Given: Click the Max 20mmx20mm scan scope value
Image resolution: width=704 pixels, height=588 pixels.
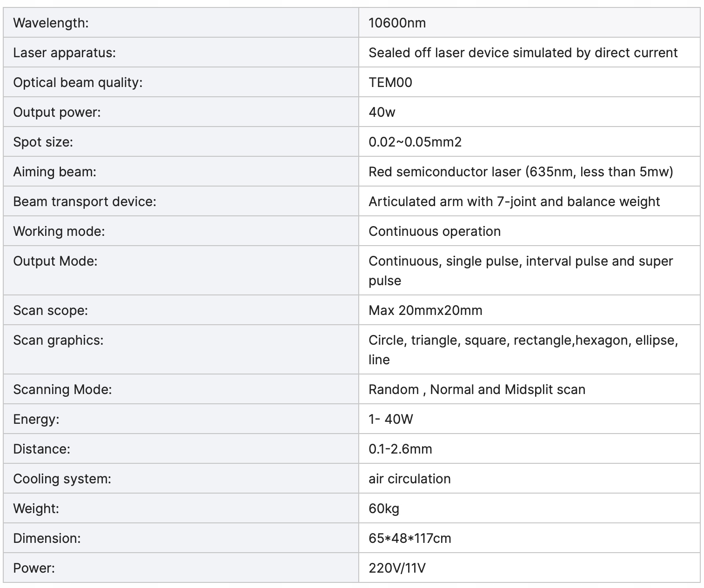Looking at the screenshot, I should point(425,310).
